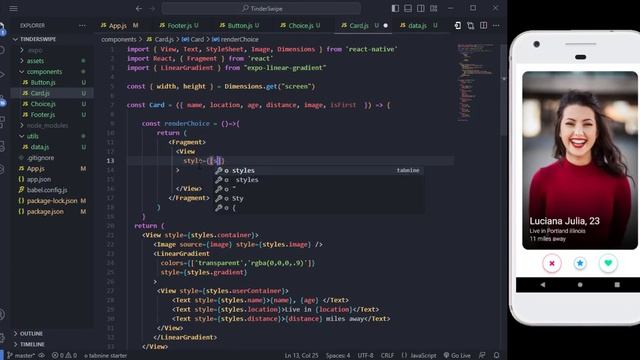Image resolution: width=640 pixels, height=360 pixels.
Task: Open babel.config.js file
Action: (x=47, y=190)
